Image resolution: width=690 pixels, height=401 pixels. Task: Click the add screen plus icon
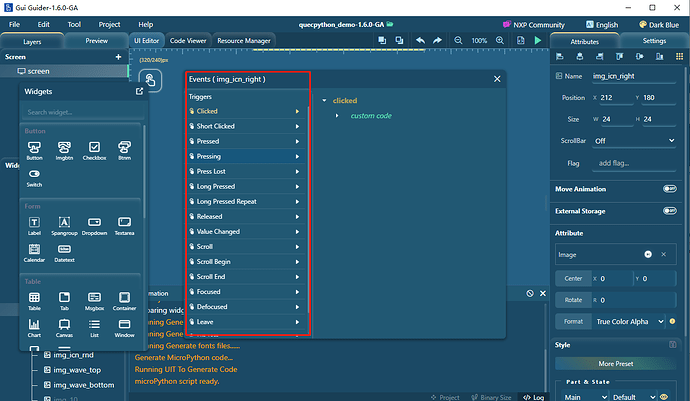(x=118, y=57)
